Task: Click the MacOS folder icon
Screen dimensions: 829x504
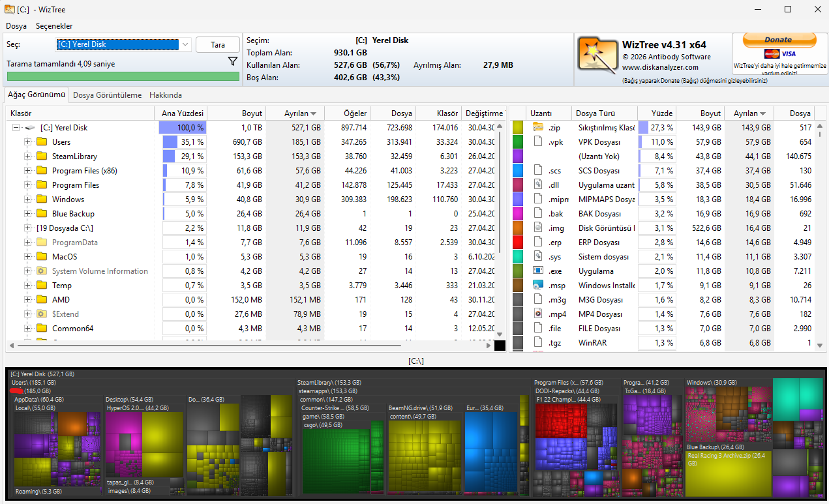Action: point(42,257)
